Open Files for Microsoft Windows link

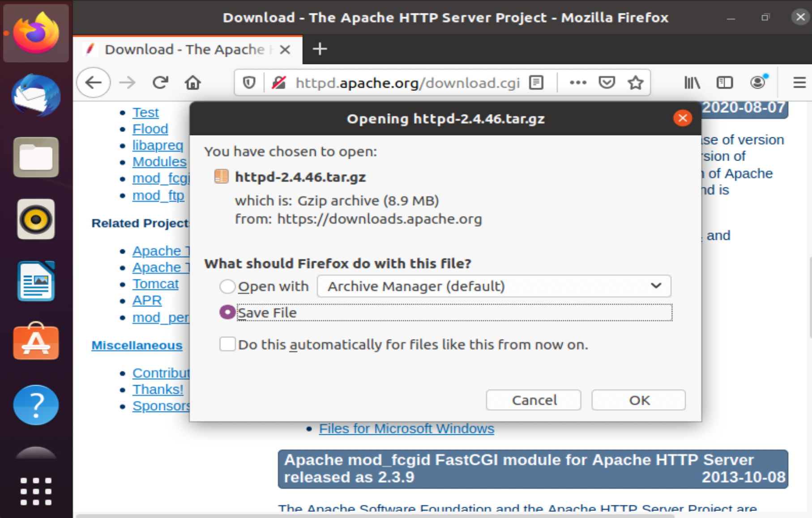coord(406,429)
